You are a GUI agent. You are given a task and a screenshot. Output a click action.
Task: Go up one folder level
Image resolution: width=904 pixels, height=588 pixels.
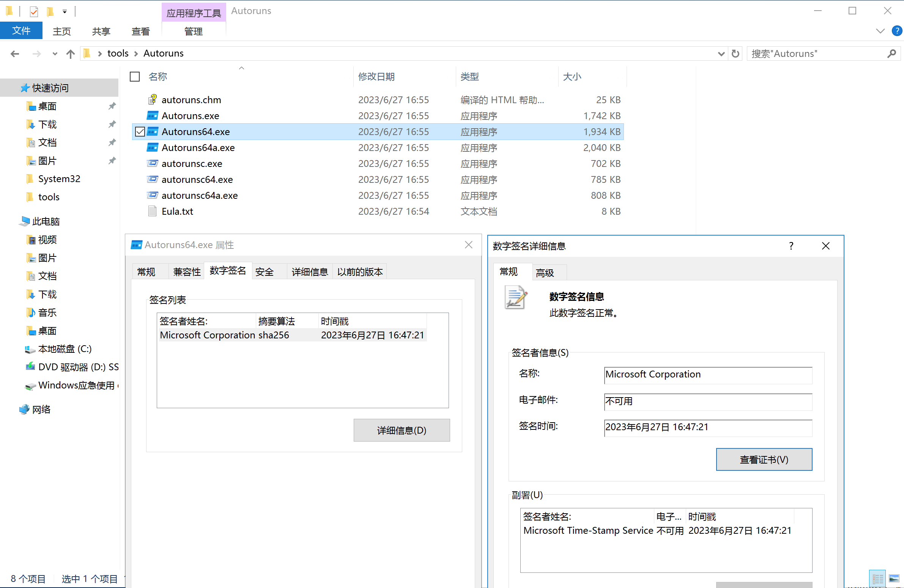(70, 53)
